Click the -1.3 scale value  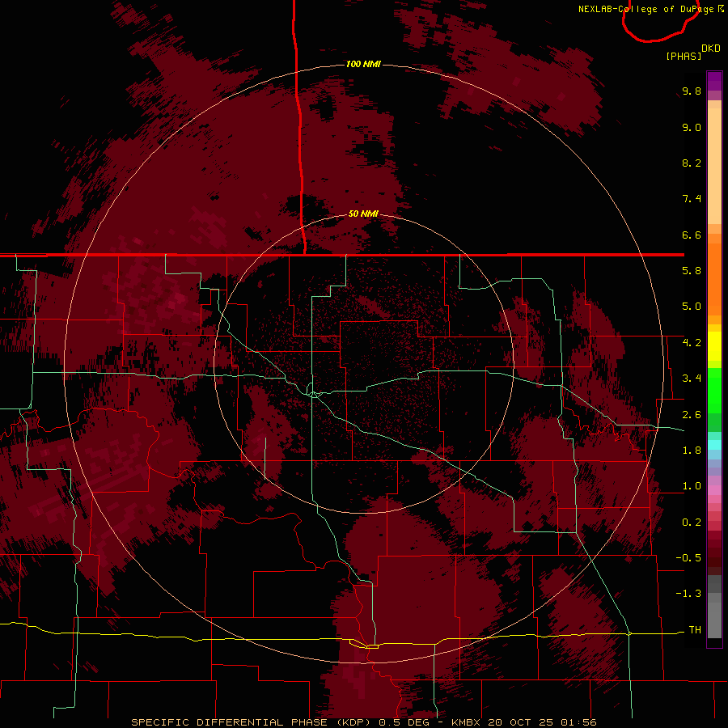pos(688,594)
